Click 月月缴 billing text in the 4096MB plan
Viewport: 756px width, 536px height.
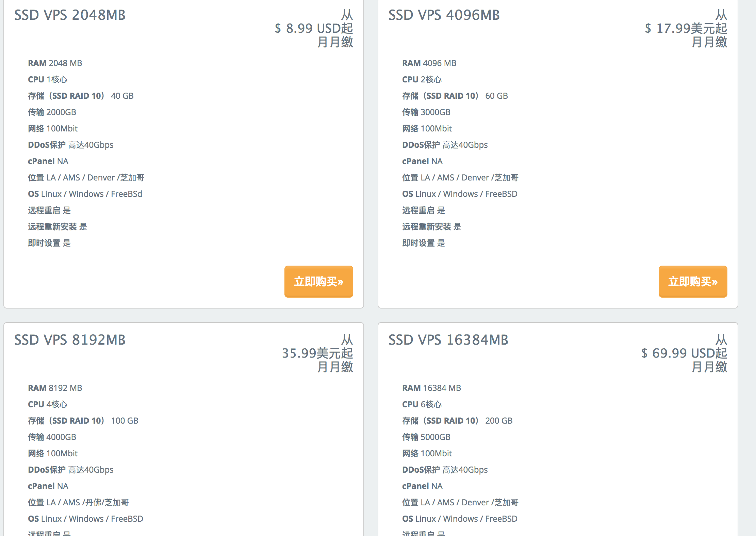point(709,42)
